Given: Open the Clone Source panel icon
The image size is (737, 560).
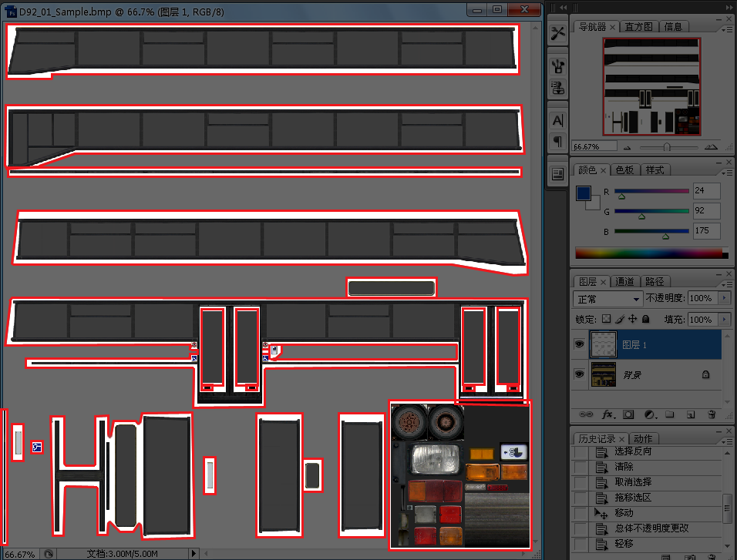Looking at the screenshot, I should 558,88.
